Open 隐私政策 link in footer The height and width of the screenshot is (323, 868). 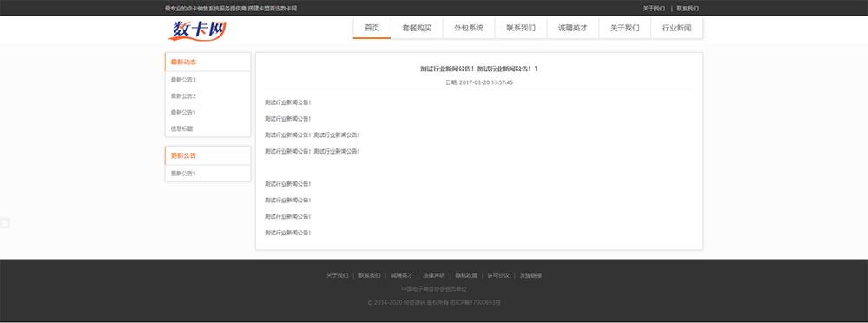point(466,275)
